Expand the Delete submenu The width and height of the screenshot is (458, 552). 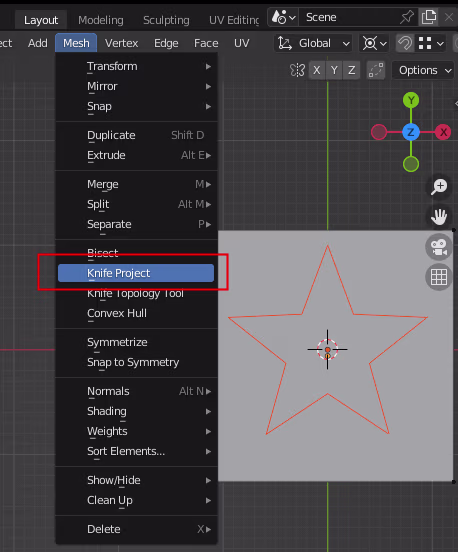(136, 529)
